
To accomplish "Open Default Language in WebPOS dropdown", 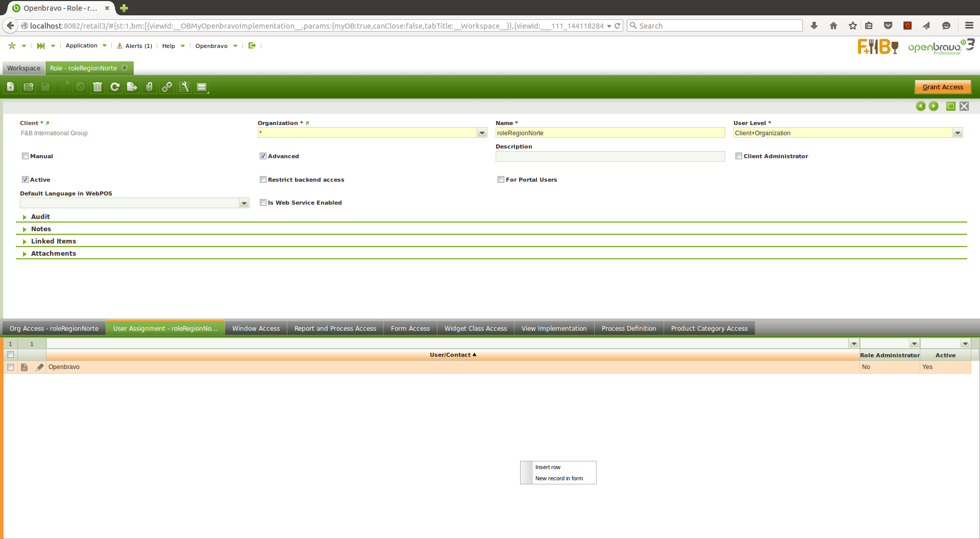I will tap(244, 203).
